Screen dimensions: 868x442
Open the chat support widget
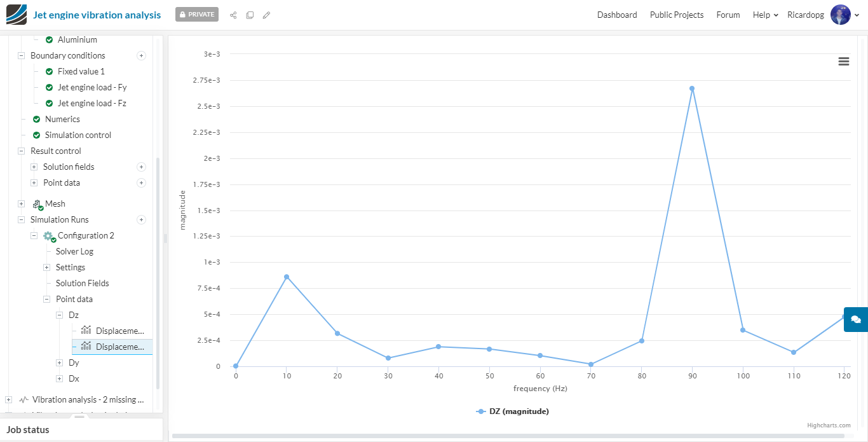856,319
